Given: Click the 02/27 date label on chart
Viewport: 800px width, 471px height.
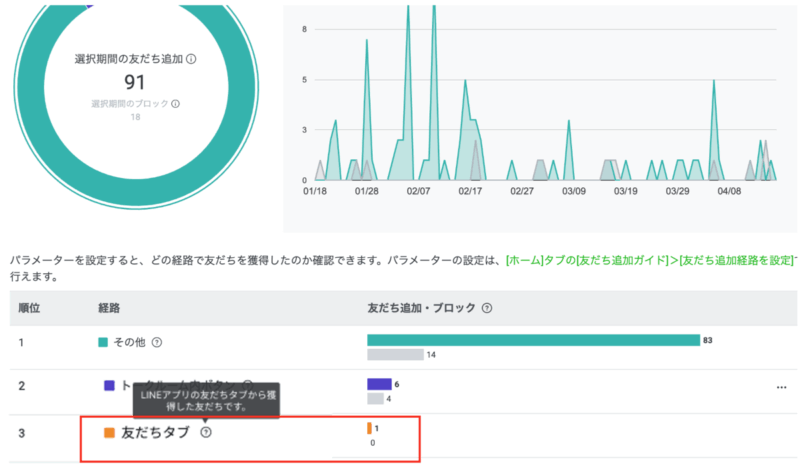Looking at the screenshot, I should click(x=521, y=191).
